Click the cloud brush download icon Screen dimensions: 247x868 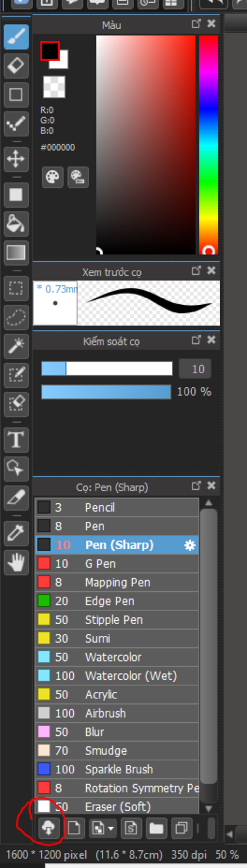pos(48,828)
